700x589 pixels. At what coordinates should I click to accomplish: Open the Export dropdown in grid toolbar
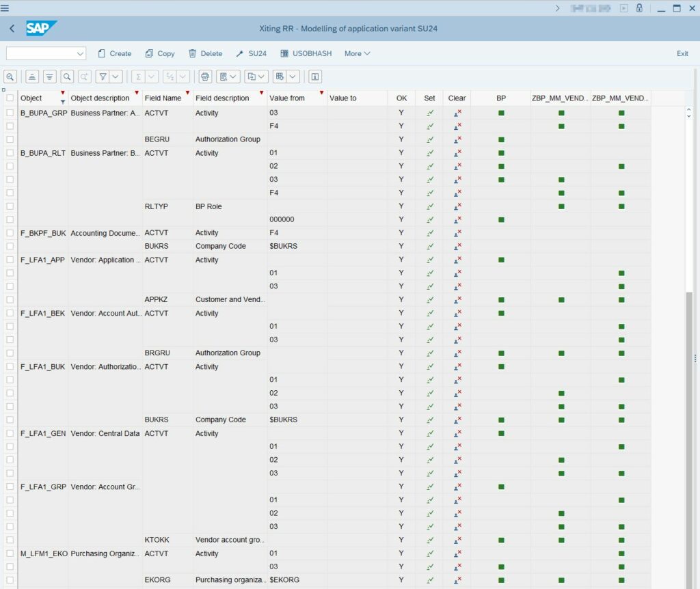tap(256, 77)
